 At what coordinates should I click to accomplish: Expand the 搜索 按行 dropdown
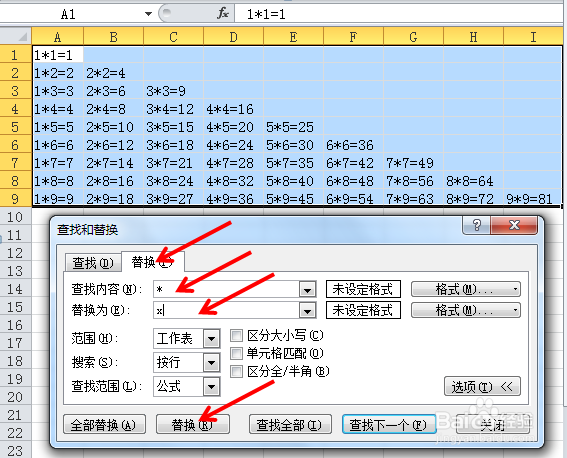(x=212, y=363)
